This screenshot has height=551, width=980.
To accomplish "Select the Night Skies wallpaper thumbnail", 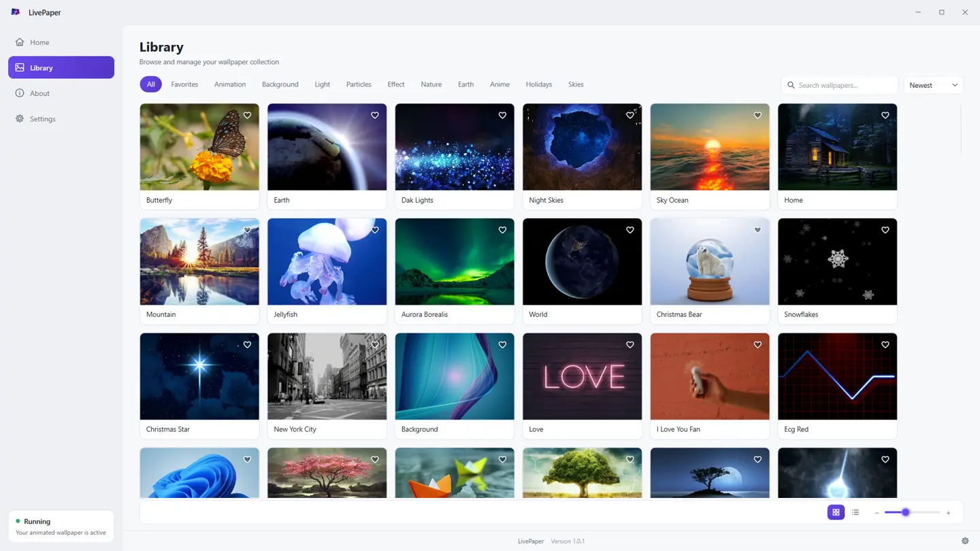I will [583, 147].
